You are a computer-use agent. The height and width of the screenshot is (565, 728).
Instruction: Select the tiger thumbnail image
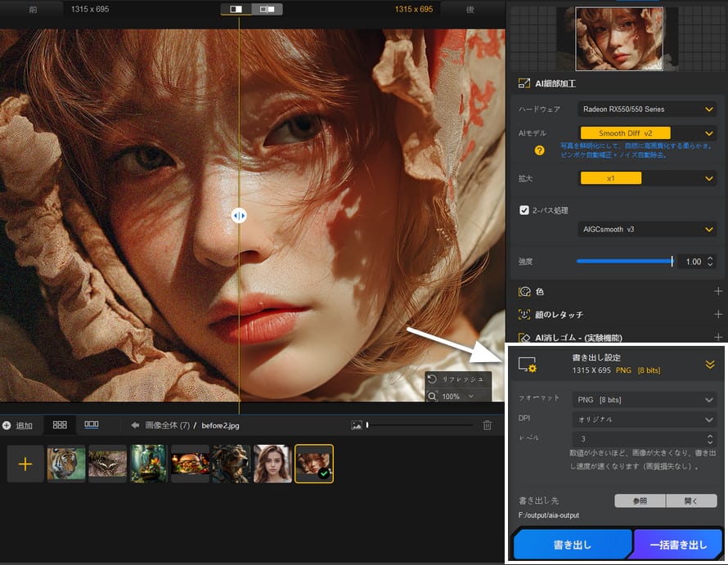pyautogui.click(x=66, y=464)
